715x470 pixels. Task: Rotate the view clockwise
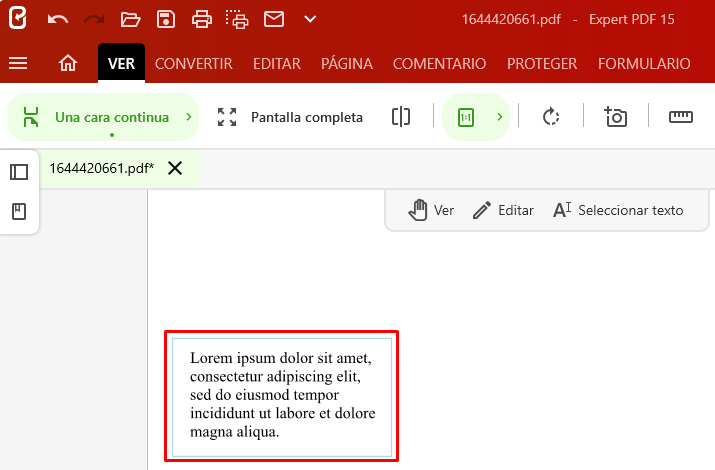[x=551, y=117]
